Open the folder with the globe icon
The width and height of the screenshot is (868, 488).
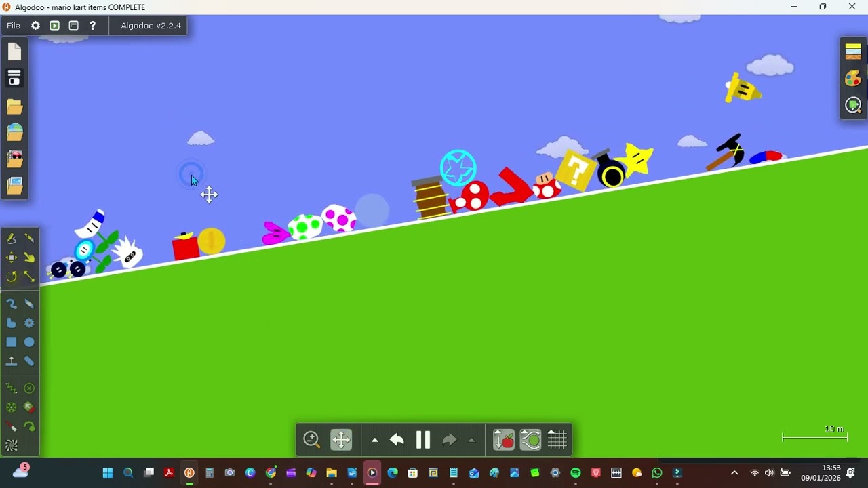pos(15,132)
